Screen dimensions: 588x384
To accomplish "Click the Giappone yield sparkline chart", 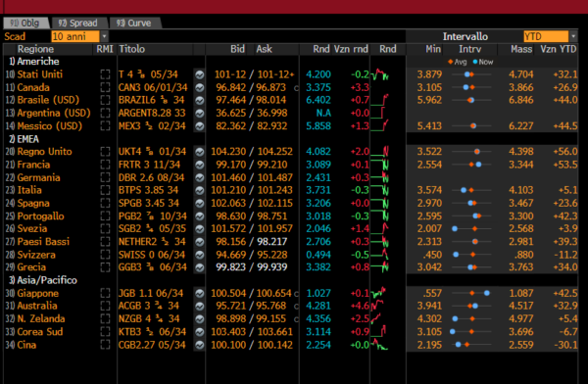I will pos(378,293).
